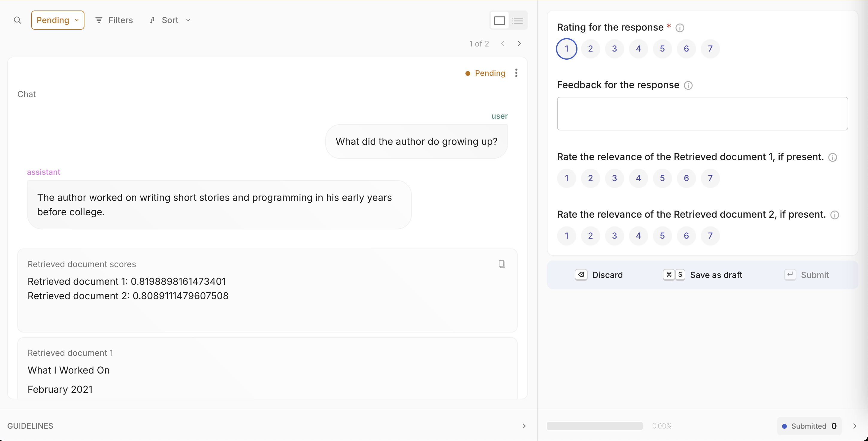
Task: Select rating 1 for the response
Action: coord(566,48)
